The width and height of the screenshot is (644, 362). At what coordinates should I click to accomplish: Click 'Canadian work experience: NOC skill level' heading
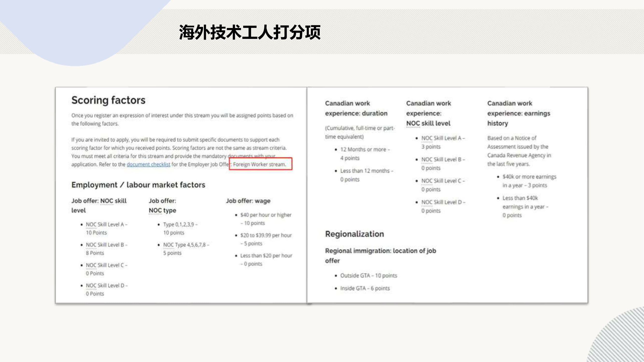(429, 113)
